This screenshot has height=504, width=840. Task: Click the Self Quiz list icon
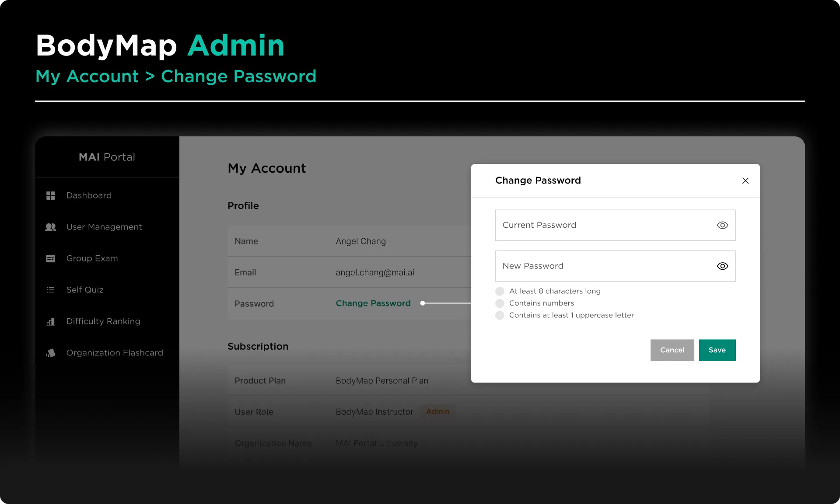point(51,290)
